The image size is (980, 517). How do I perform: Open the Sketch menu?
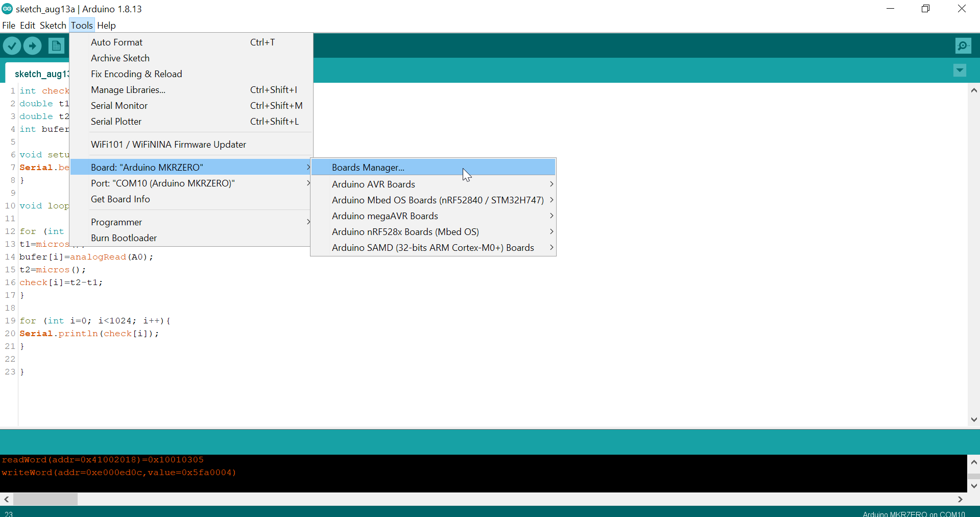(x=53, y=25)
